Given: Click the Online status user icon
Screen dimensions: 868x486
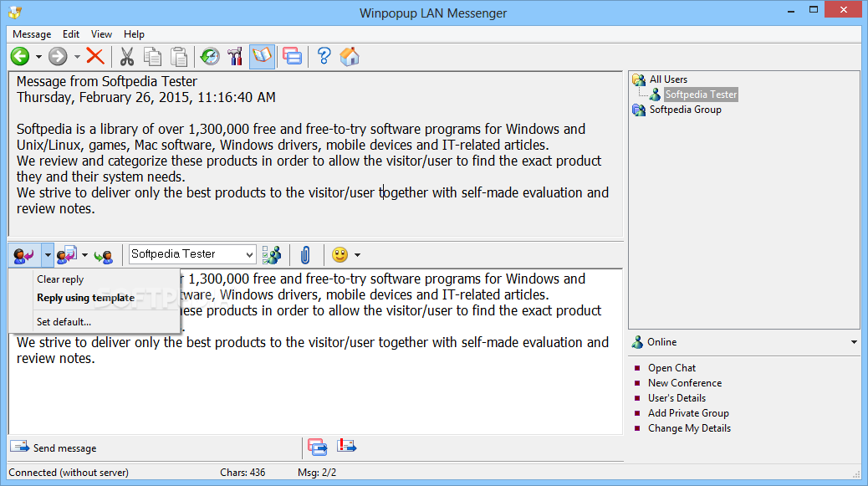Looking at the screenshot, I should [638, 342].
